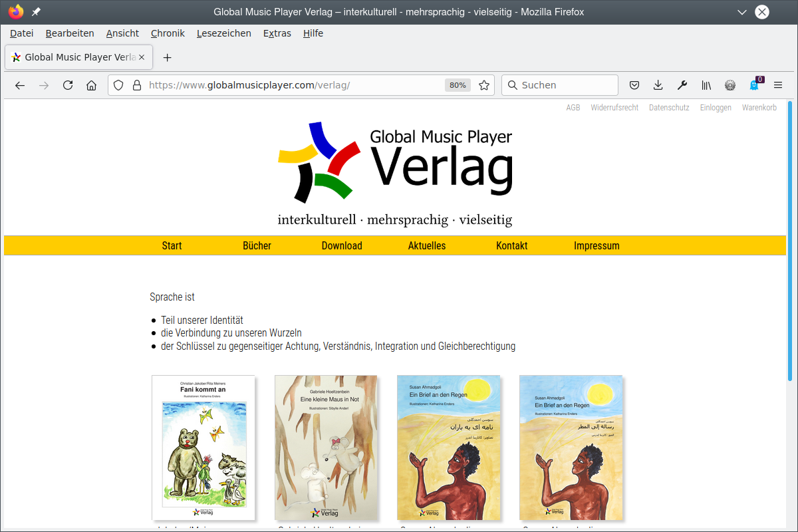The width and height of the screenshot is (798, 532).
Task: Open the Extras menu
Action: click(277, 33)
